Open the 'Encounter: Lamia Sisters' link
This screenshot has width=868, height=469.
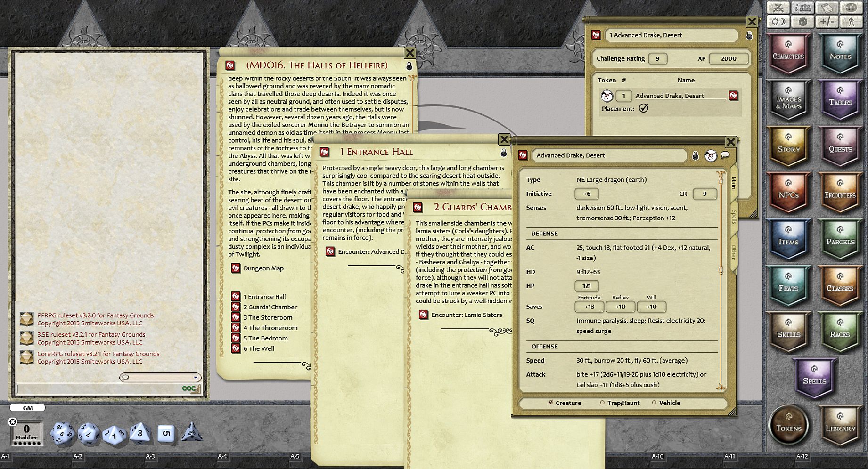click(x=424, y=315)
